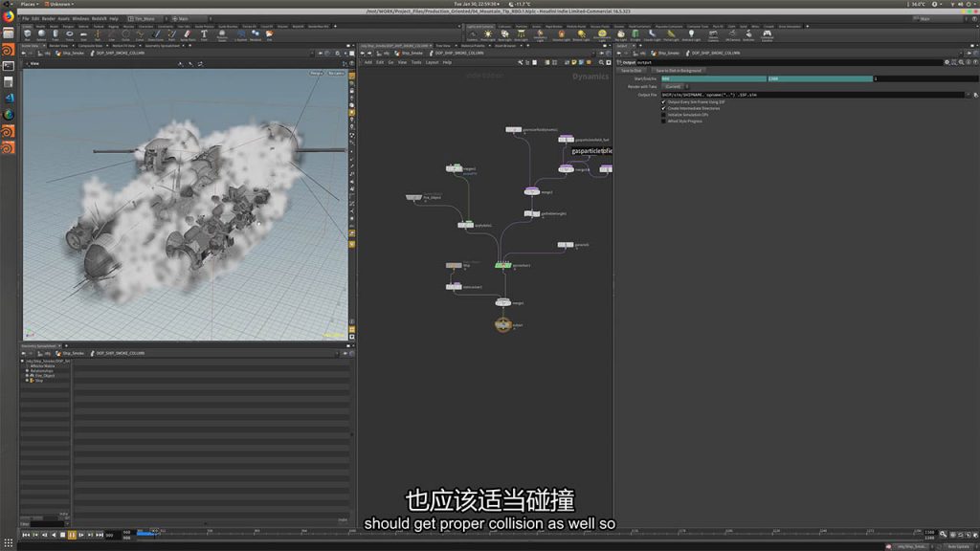Add a Sky Light from shelf
Image resolution: width=980 pixels, height=551 pixels.
(x=620, y=35)
